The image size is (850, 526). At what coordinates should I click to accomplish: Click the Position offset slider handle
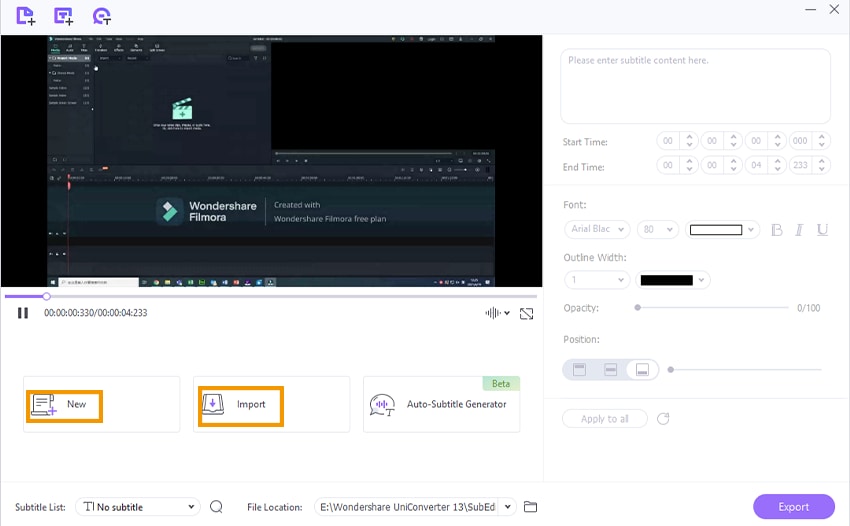[671, 370]
